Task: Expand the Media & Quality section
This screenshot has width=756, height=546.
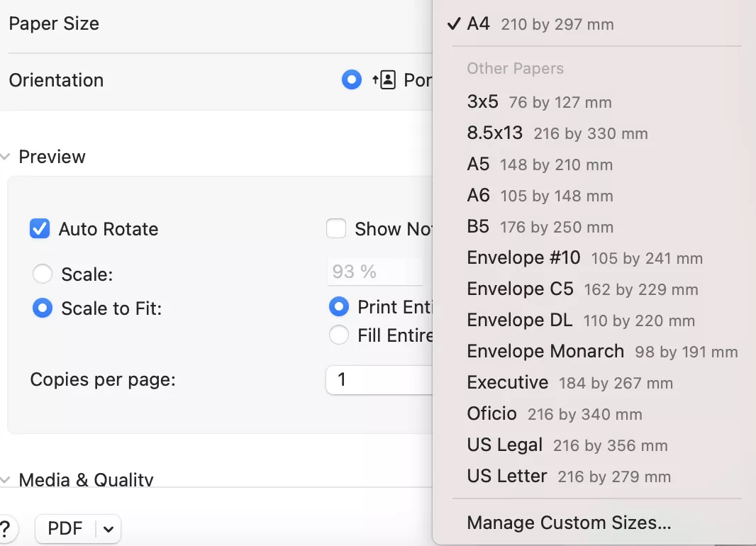Action: (6, 480)
